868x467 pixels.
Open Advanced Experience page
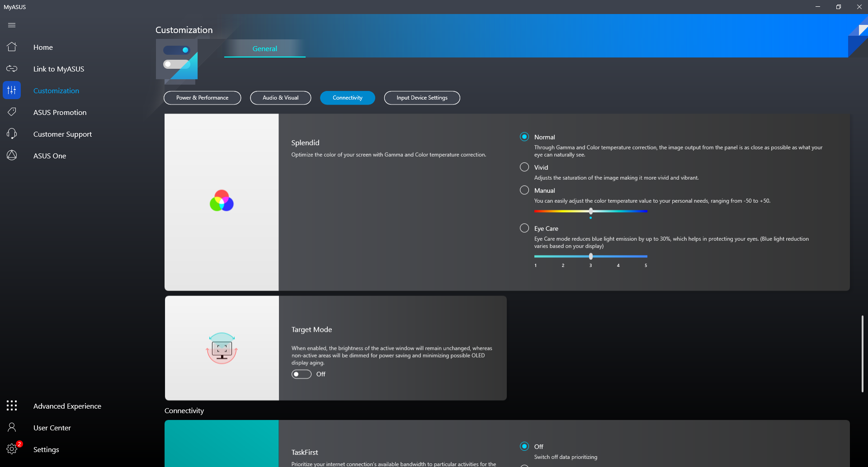67,406
